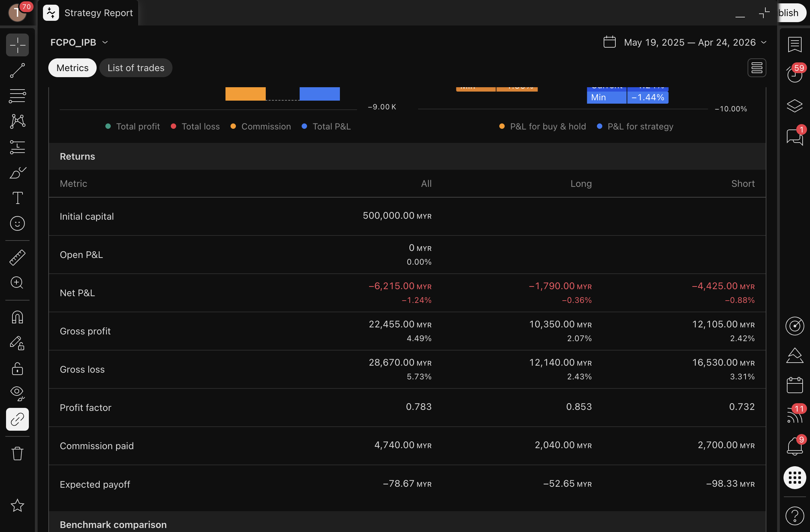
Task: Open the help center question icon
Action: (x=794, y=516)
